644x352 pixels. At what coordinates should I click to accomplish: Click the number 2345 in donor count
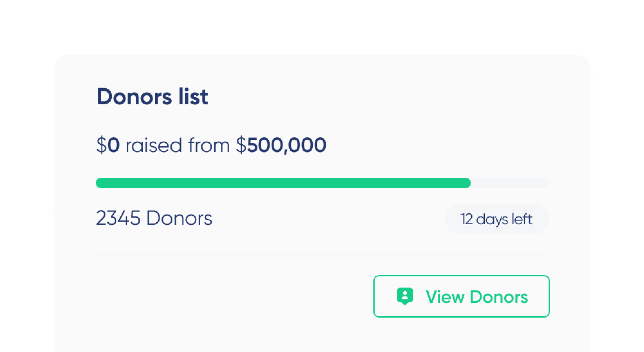118,218
